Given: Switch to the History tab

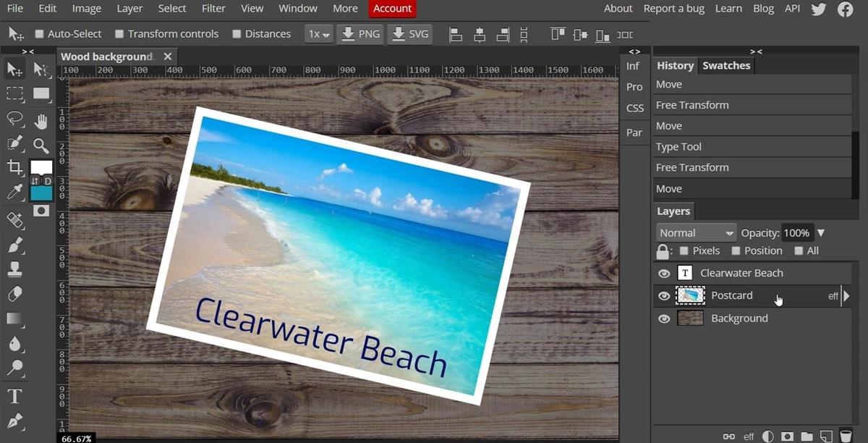Looking at the screenshot, I should 675,65.
